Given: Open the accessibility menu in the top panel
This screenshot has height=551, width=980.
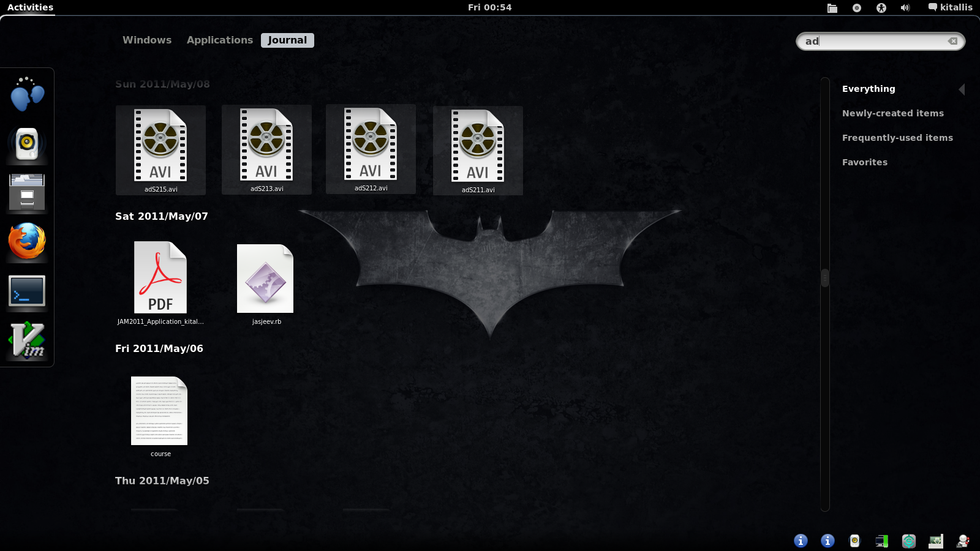Looking at the screenshot, I should pyautogui.click(x=881, y=8).
